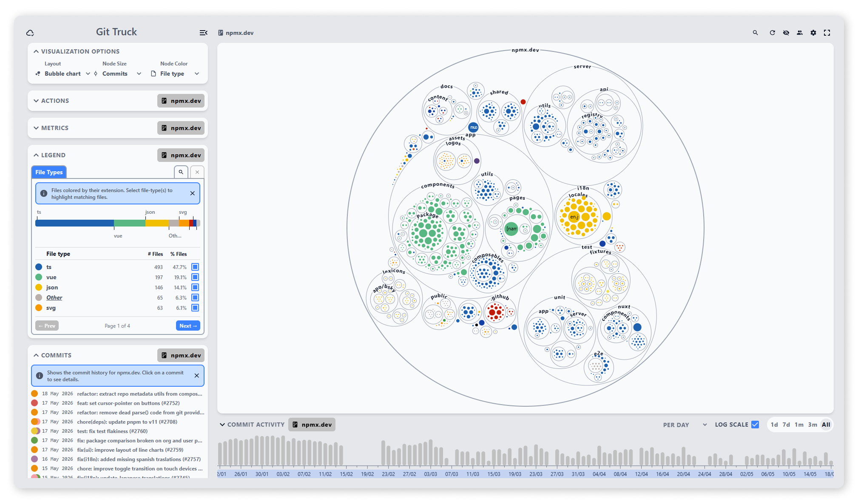Screen dimensions: 858x504
Task: Enter fullscreen with the expand icon
Action: tap(827, 33)
